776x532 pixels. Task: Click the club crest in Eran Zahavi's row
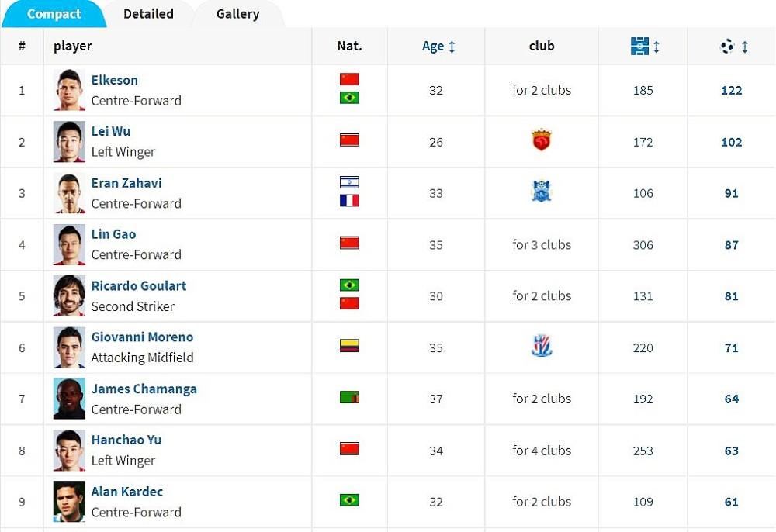point(542,192)
